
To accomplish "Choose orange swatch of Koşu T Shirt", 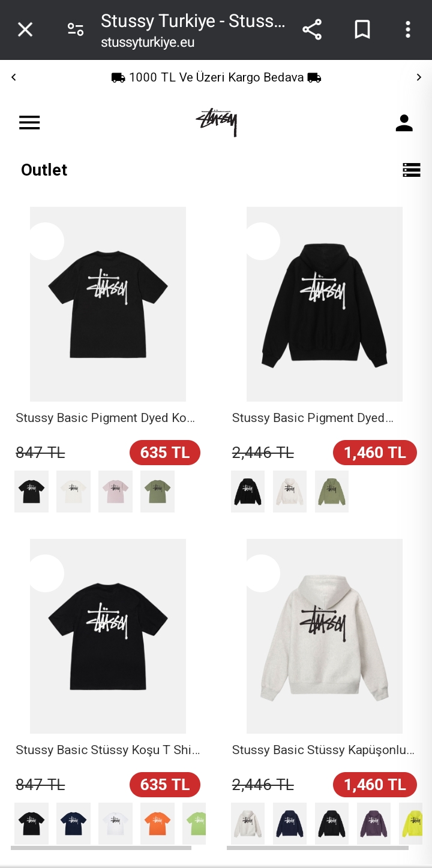I will [157, 824].
